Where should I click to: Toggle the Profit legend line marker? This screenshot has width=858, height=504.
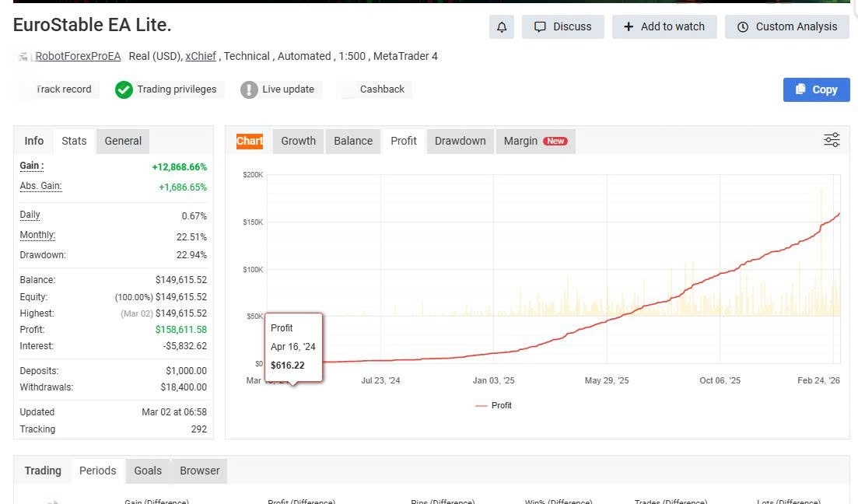click(x=481, y=406)
